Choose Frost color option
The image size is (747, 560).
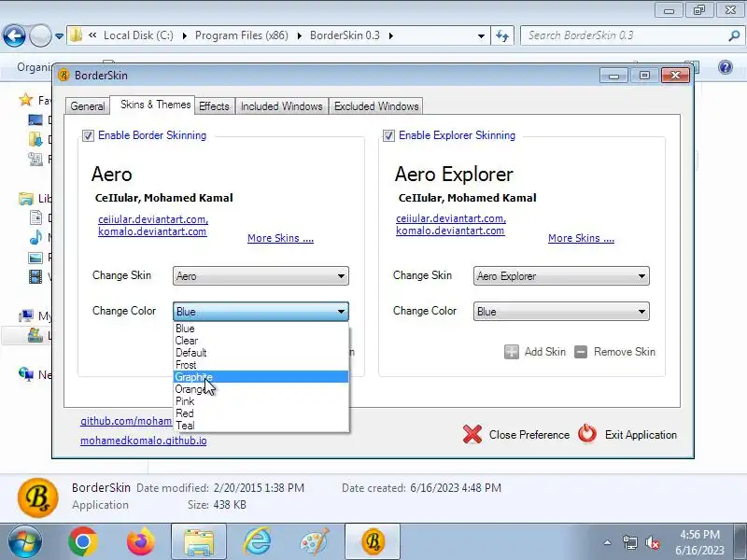pos(261,365)
